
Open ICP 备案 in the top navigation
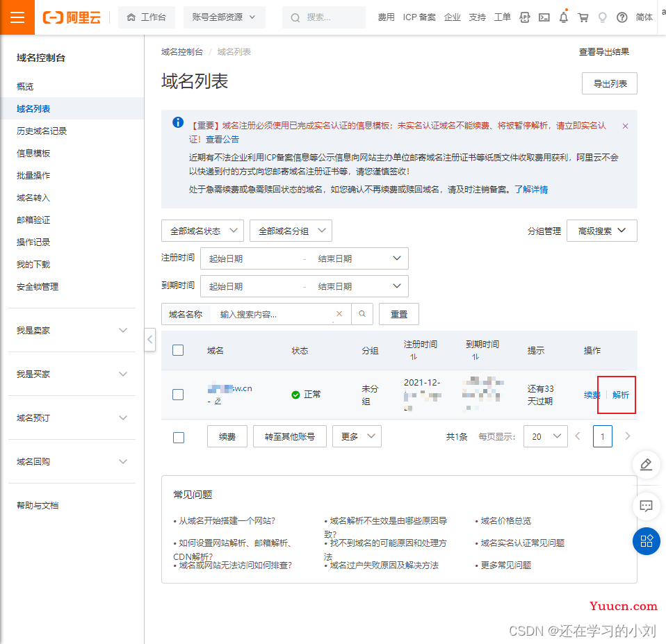tap(419, 17)
